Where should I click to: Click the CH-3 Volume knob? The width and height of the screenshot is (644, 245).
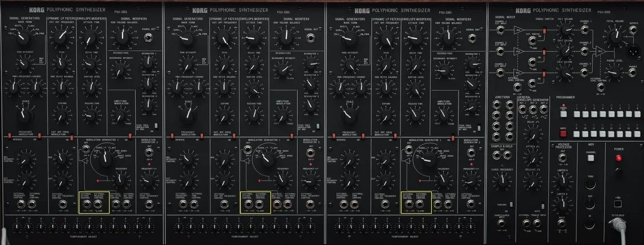point(565,73)
